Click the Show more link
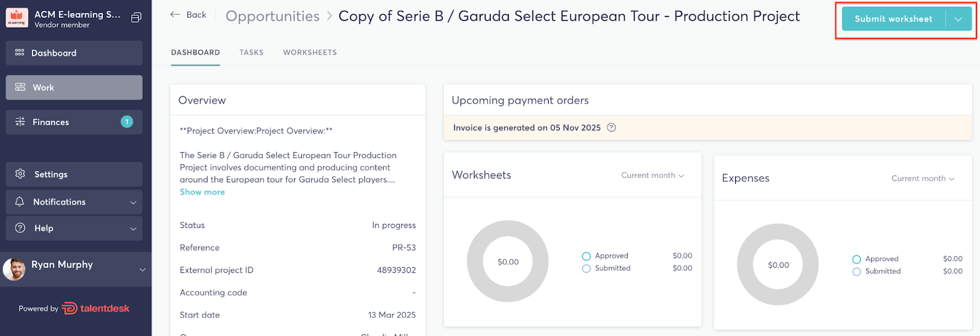Image resolution: width=980 pixels, height=336 pixels. [x=202, y=192]
